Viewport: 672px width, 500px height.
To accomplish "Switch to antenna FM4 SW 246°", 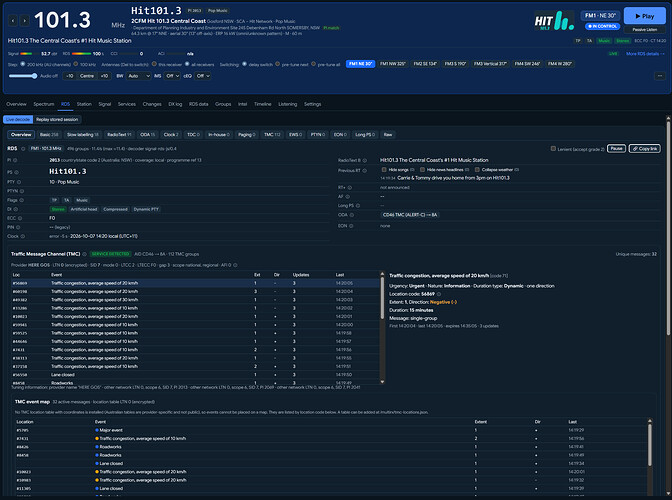I will point(527,64).
